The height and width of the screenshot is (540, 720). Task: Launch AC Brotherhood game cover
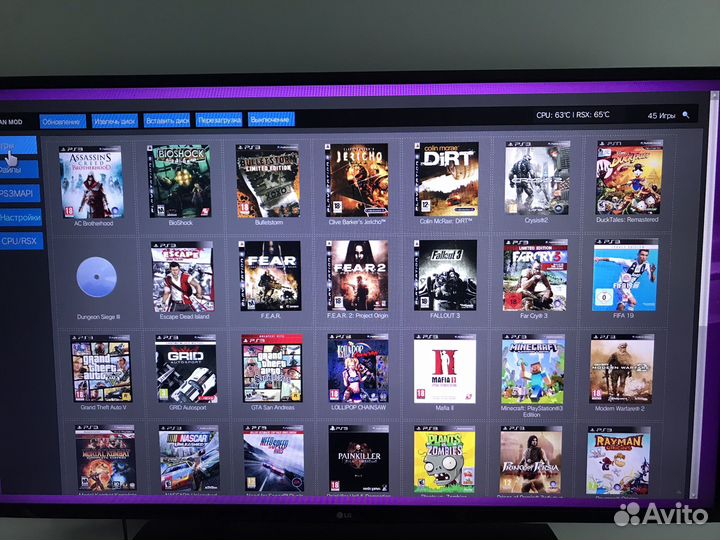(91, 183)
